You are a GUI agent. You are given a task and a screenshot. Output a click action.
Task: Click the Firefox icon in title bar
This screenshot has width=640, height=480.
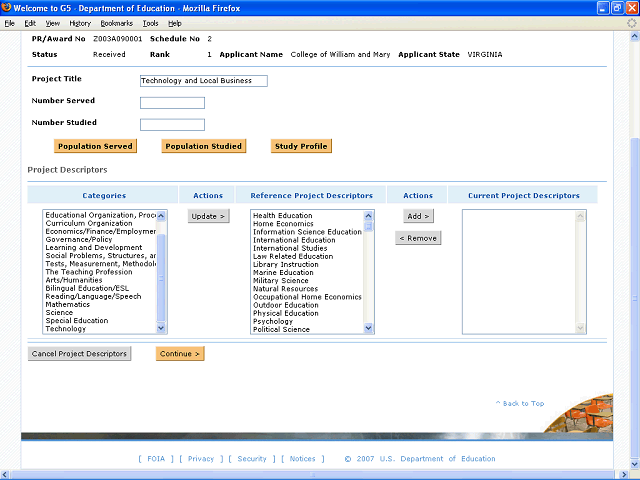[8, 7]
